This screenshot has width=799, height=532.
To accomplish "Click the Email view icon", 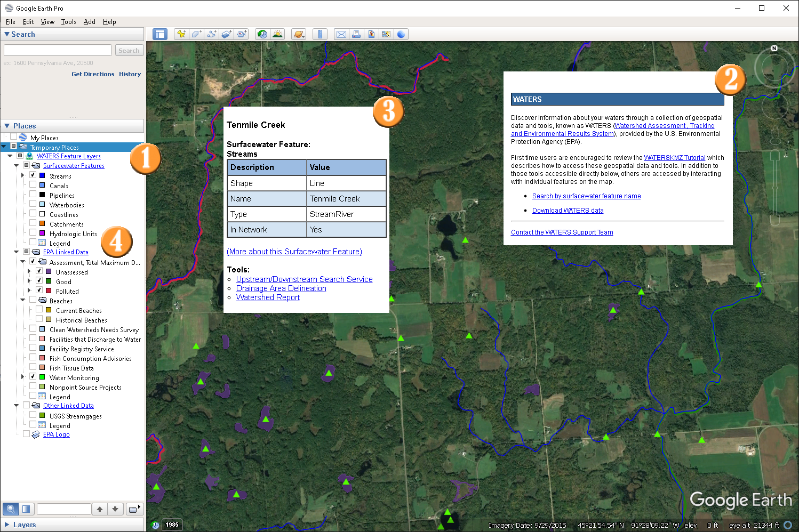I will pyautogui.click(x=341, y=34).
